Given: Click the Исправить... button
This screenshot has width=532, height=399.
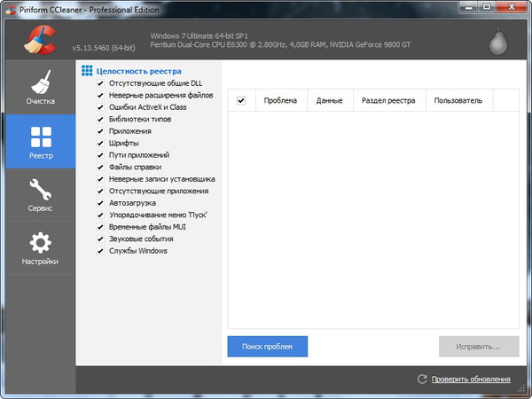Looking at the screenshot, I should pyautogui.click(x=478, y=346).
